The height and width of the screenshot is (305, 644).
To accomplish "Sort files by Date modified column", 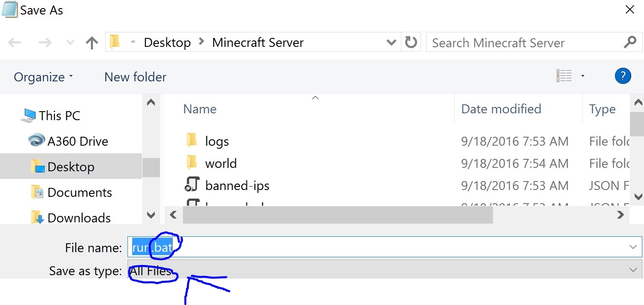I will coord(501,109).
